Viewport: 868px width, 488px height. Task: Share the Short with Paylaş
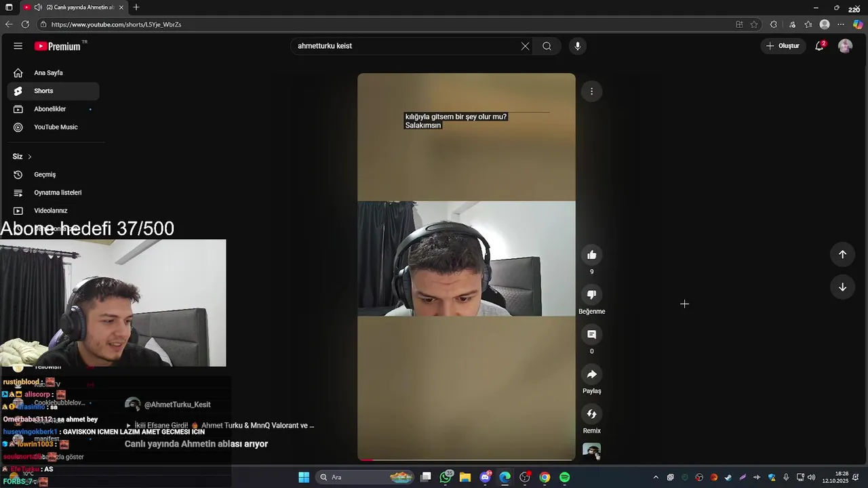coord(591,374)
